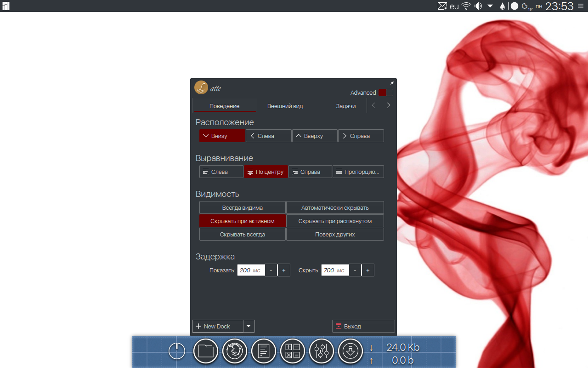Open the download manager arrow icon in the dock

coord(351,351)
